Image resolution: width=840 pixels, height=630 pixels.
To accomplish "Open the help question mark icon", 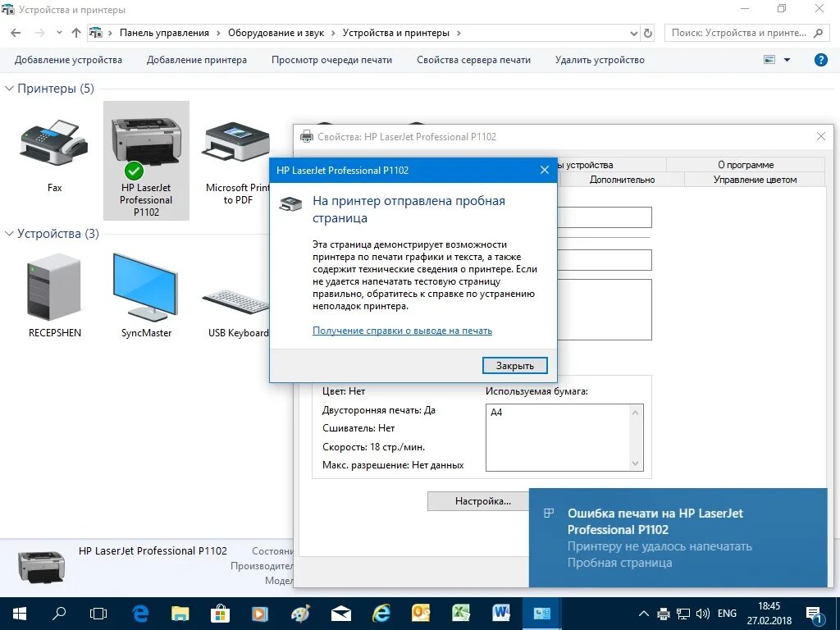I will pyautogui.click(x=820, y=60).
